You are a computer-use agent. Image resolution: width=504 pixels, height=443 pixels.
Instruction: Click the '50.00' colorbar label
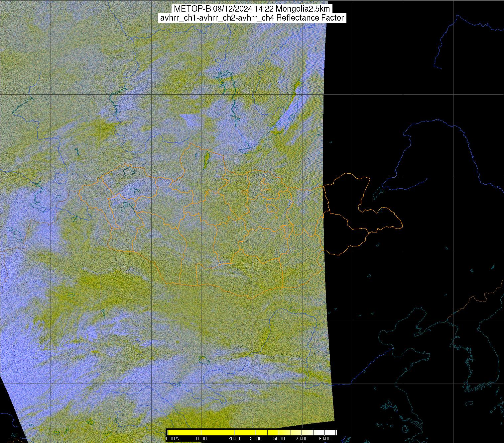(x=279, y=439)
